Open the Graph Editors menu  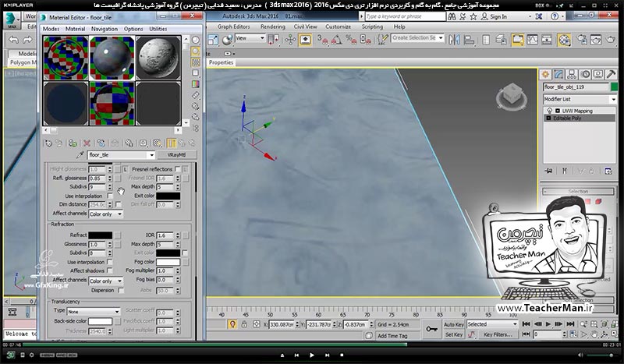pyautogui.click(x=233, y=27)
